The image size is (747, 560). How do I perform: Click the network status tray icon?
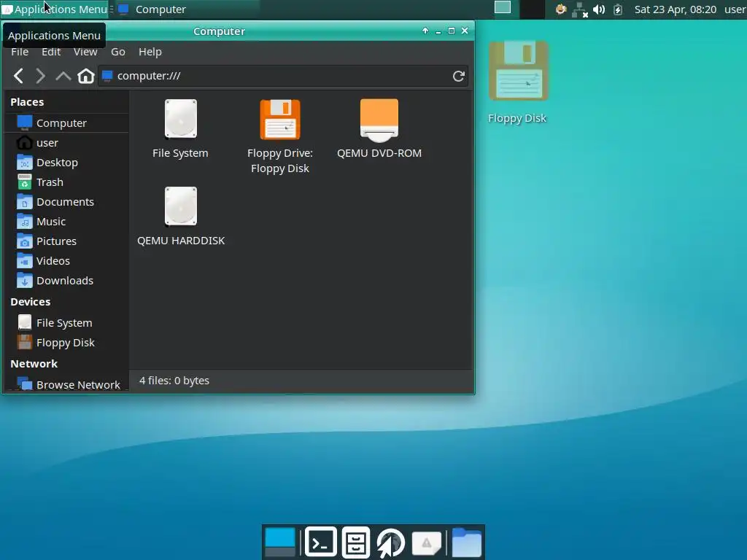(580, 9)
